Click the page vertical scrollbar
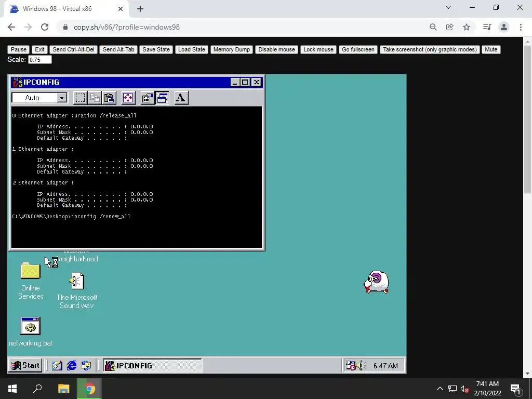Screen dimensions: 532x399 tap(527, 119)
